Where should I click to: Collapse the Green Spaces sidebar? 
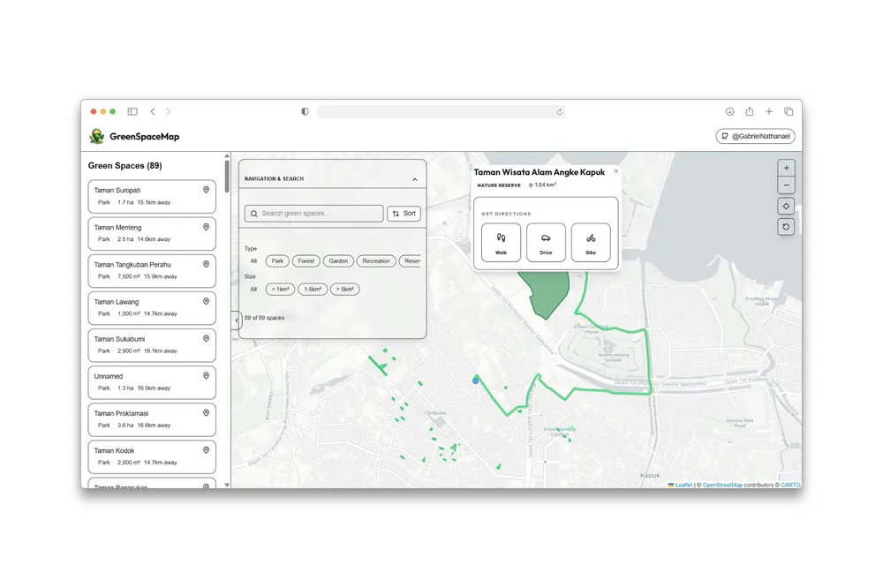[x=236, y=320]
